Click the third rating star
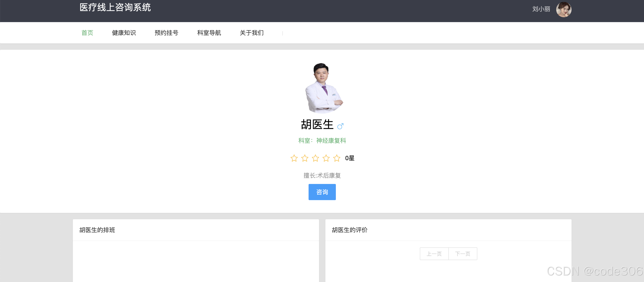644x282 pixels. coord(315,158)
